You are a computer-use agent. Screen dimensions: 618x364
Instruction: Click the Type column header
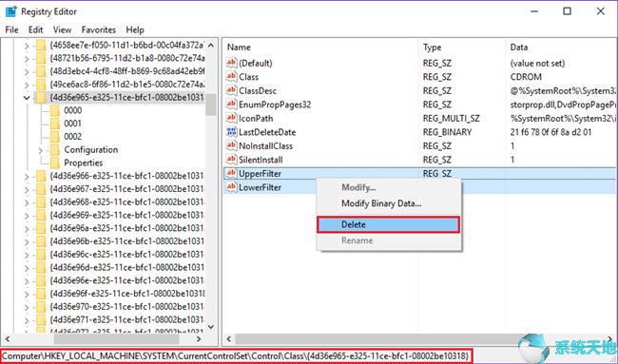[433, 48]
